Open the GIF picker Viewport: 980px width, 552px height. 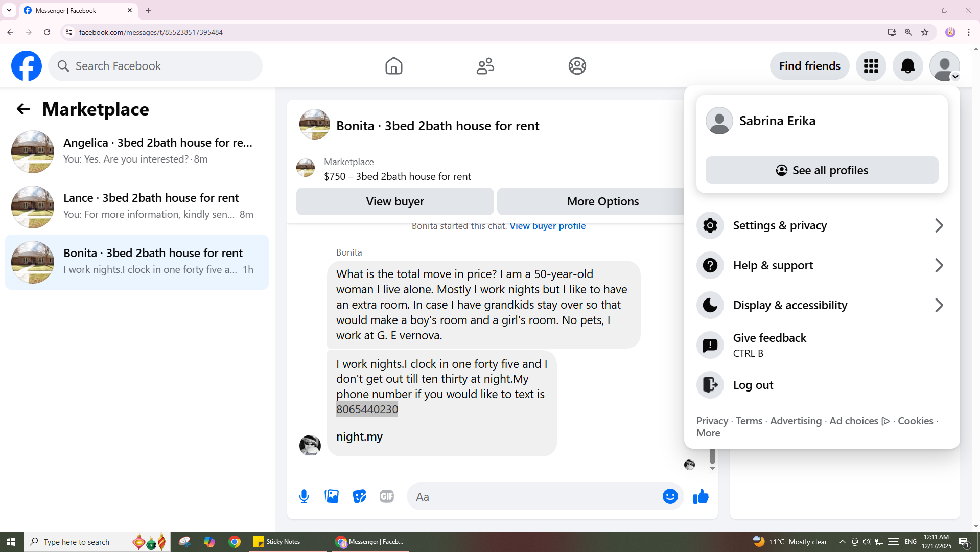click(x=387, y=496)
